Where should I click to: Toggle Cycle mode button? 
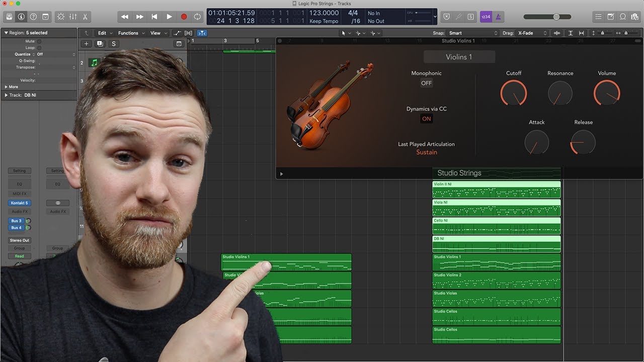[x=197, y=17]
